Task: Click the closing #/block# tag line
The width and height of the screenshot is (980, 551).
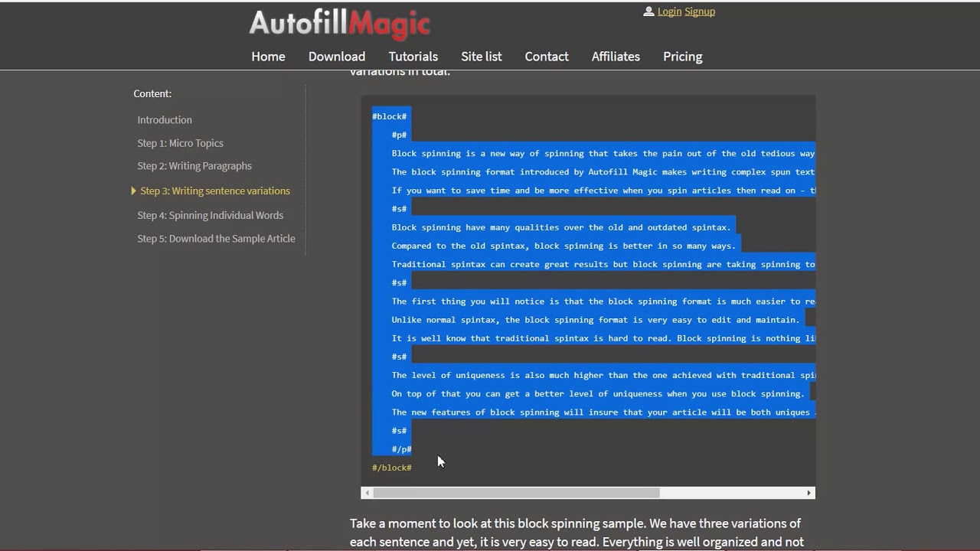Action: click(x=392, y=468)
